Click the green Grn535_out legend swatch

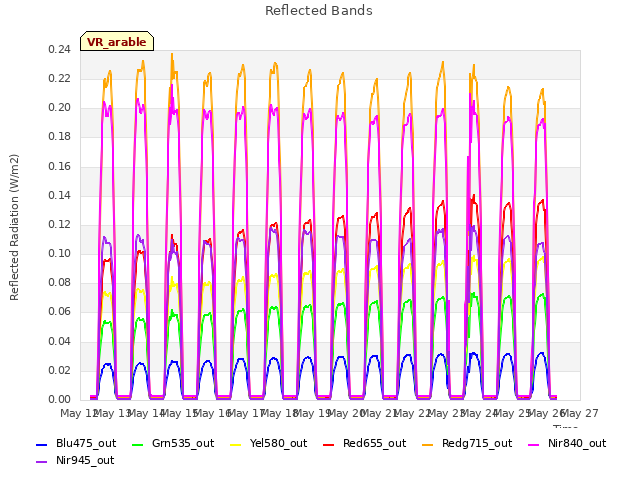pyautogui.click(x=138, y=444)
